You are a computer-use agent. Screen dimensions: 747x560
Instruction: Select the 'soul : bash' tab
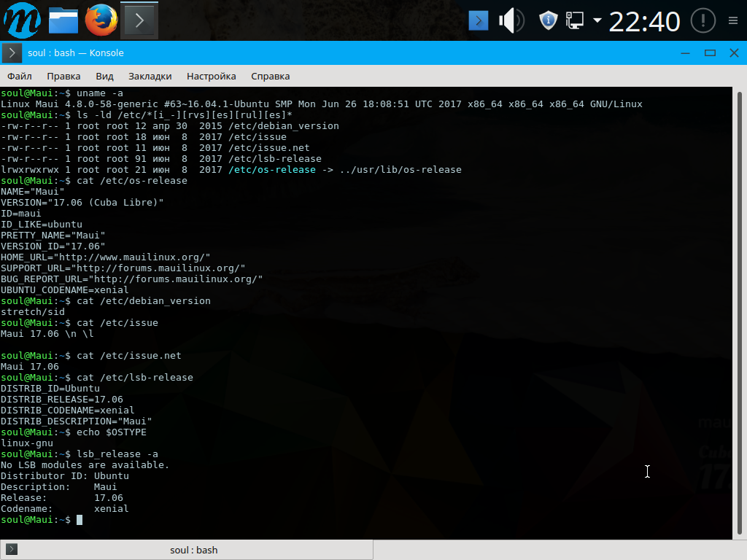click(186, 550)
